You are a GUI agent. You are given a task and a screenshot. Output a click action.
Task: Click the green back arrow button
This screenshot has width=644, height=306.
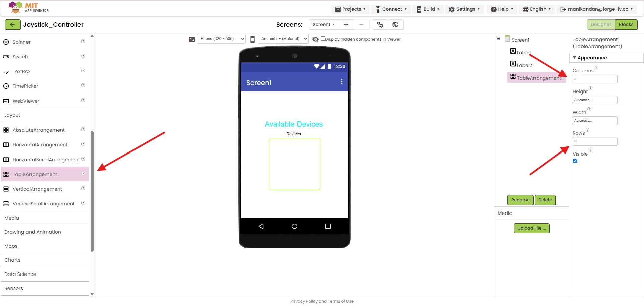coord(12,25)
